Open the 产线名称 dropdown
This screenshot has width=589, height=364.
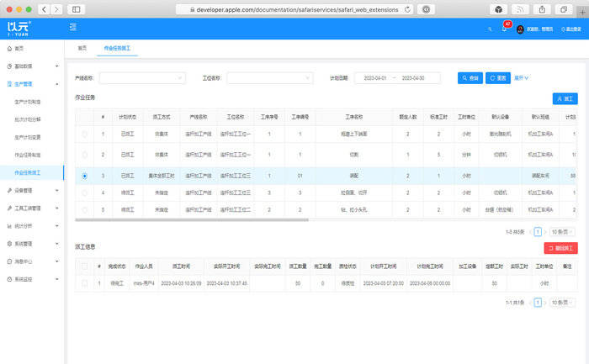[142, 78]
